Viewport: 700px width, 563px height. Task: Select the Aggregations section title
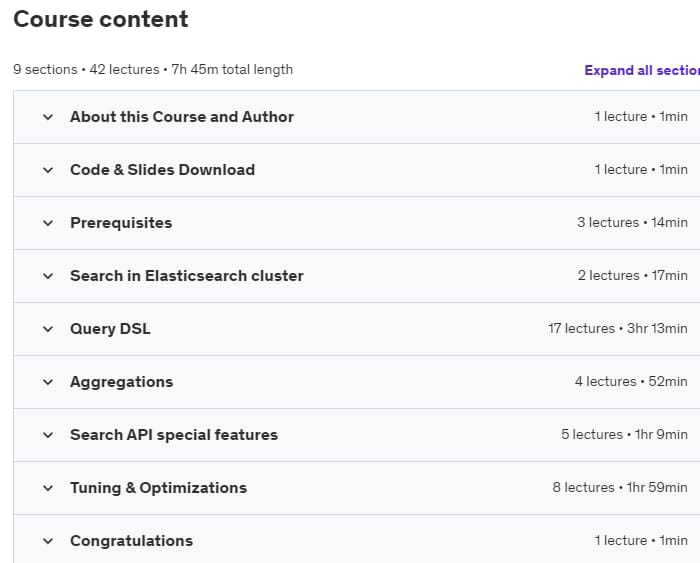(121, 382)
